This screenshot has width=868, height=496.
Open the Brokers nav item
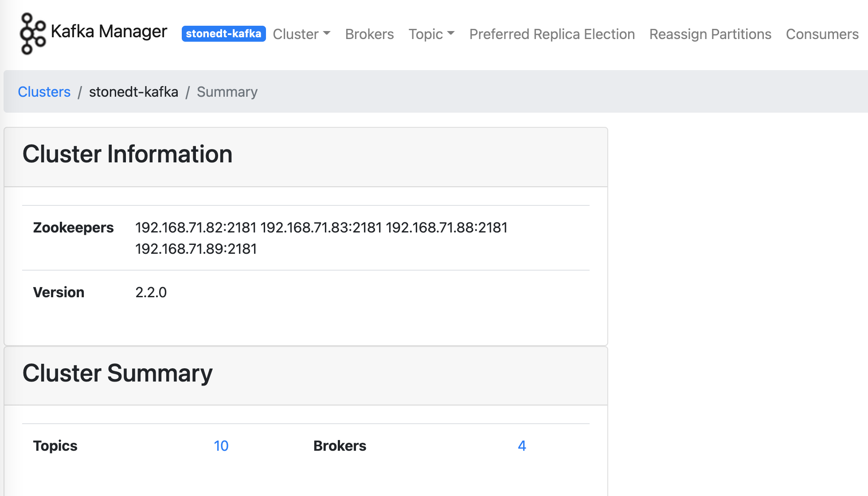click(369, 34)
